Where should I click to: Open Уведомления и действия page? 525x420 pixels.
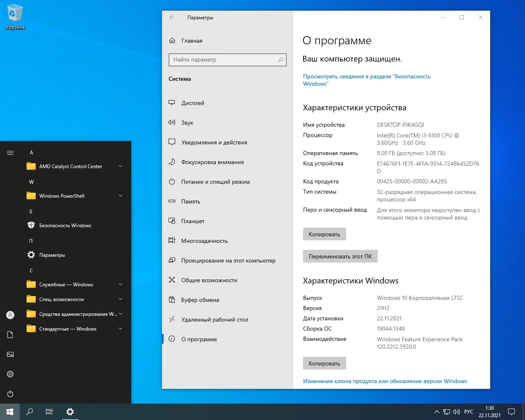click(x=227, y=142)
